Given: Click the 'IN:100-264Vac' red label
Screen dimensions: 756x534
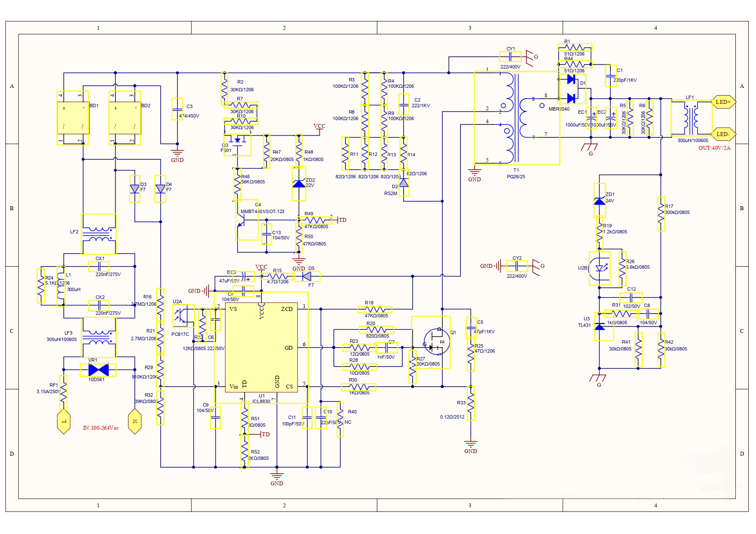Looking at the screenshot, I should [x=101, y=428].
